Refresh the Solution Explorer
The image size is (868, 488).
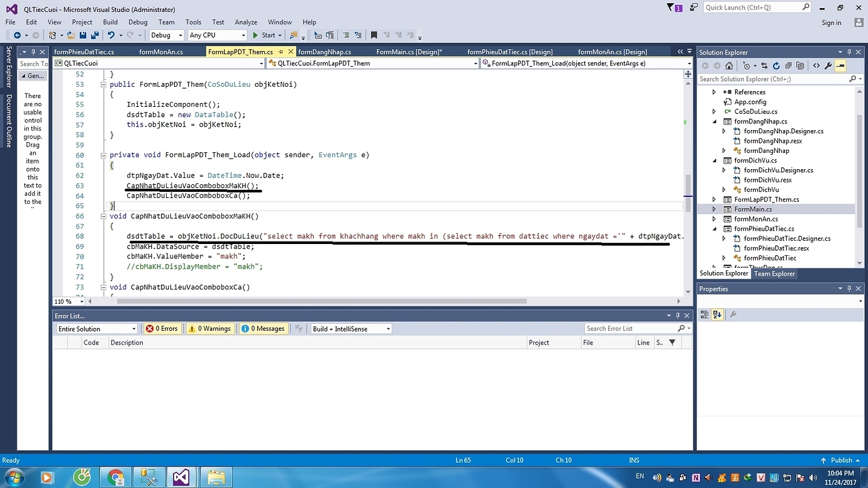[x=776, y=65]
